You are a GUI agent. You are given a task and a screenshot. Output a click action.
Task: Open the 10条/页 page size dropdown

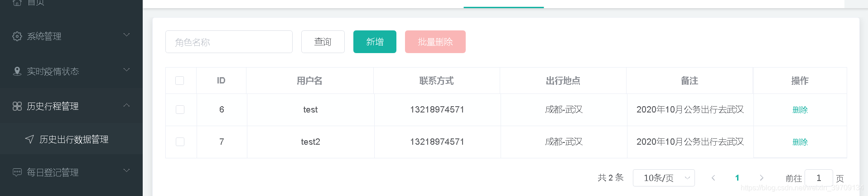coord(664,178)
